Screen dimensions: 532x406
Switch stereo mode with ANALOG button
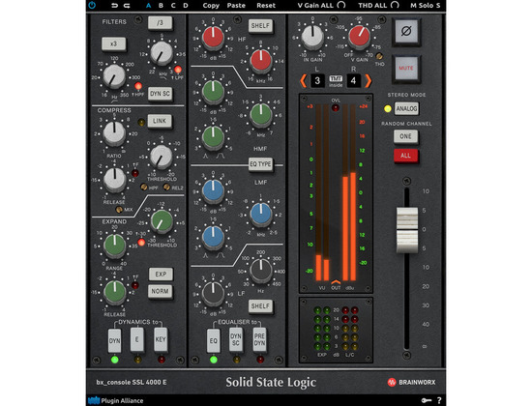coord(406,109)
